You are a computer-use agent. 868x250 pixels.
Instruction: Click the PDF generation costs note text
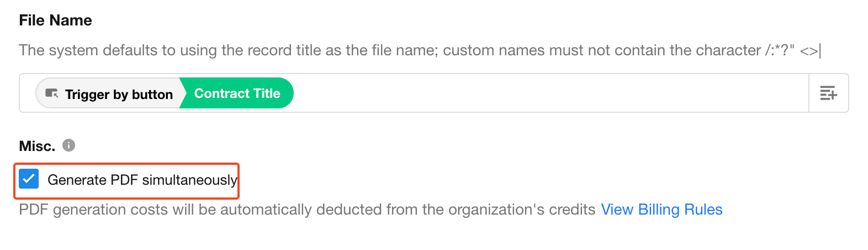[307, 210]
